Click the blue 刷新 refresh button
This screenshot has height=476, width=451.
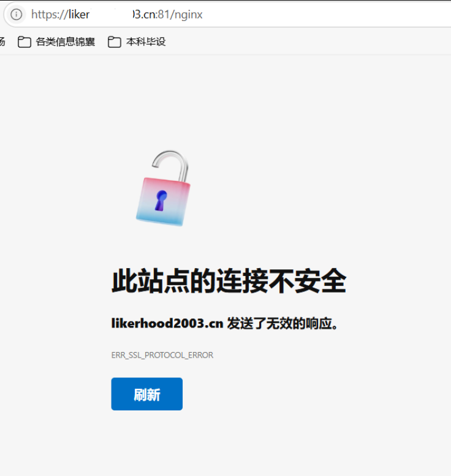click(147, 394)
